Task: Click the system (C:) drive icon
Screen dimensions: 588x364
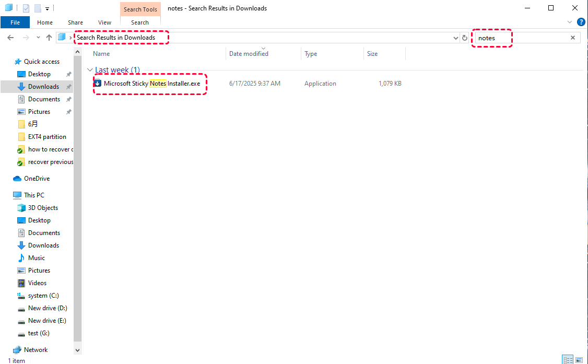Action: point(21,296)
